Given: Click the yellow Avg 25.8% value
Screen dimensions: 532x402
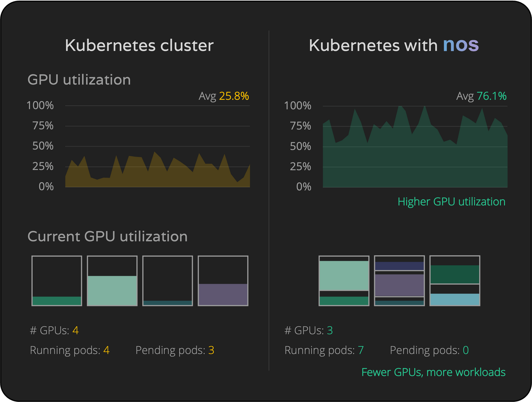Looking at the screenshot, I should tap(234, 96).
